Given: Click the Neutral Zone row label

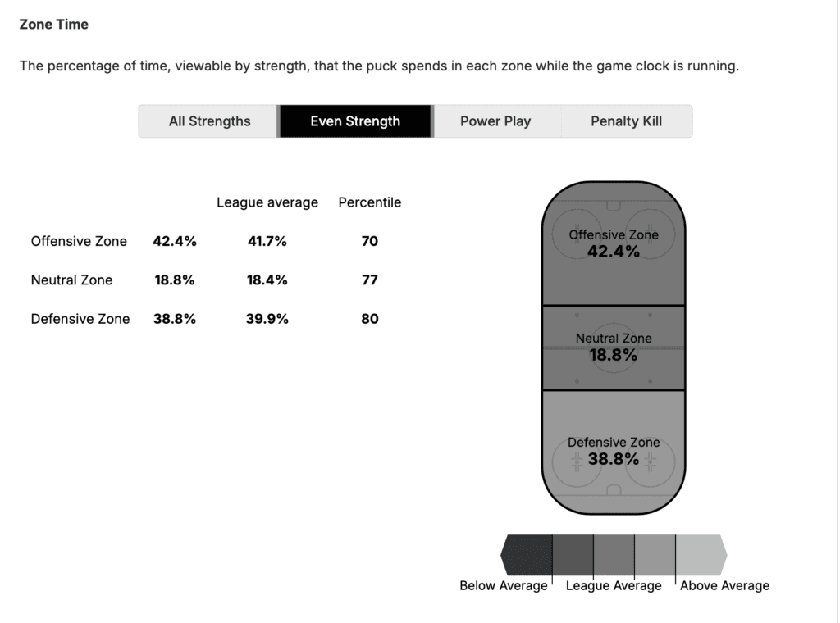Looking at the screenshot, I should [71, 280].
